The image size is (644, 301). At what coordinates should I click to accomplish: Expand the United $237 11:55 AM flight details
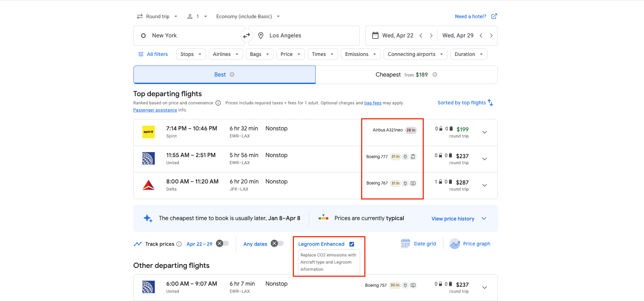tap(485, 159)
